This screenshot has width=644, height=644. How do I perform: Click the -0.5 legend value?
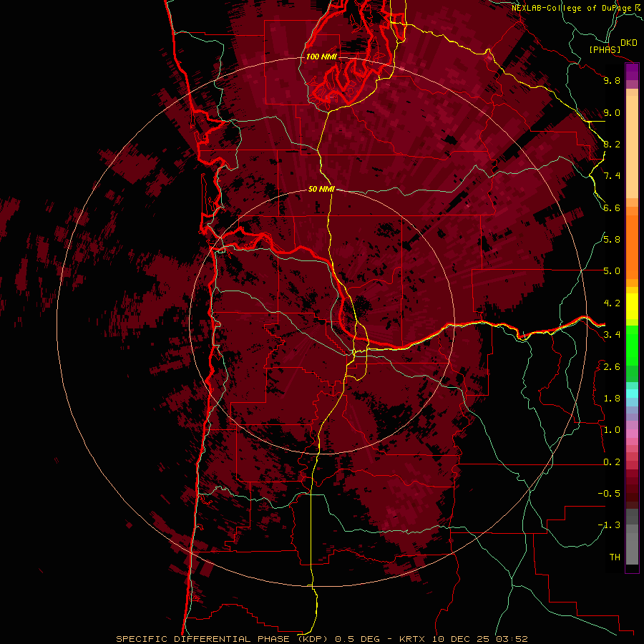click(x=609, y=493)
